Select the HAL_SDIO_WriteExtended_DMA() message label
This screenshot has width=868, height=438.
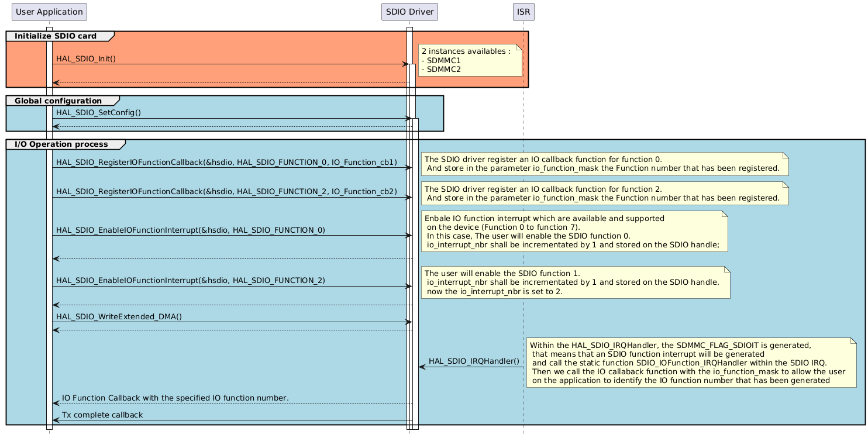119,316
